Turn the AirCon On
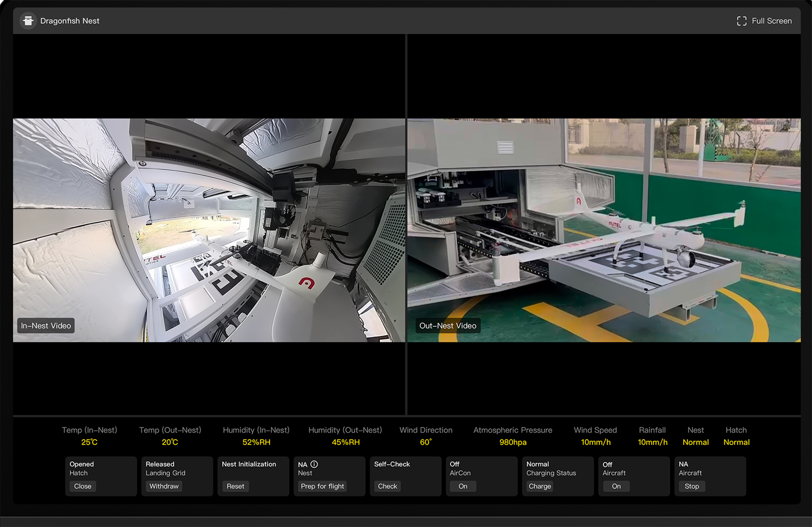 click(x=463, y=486)
